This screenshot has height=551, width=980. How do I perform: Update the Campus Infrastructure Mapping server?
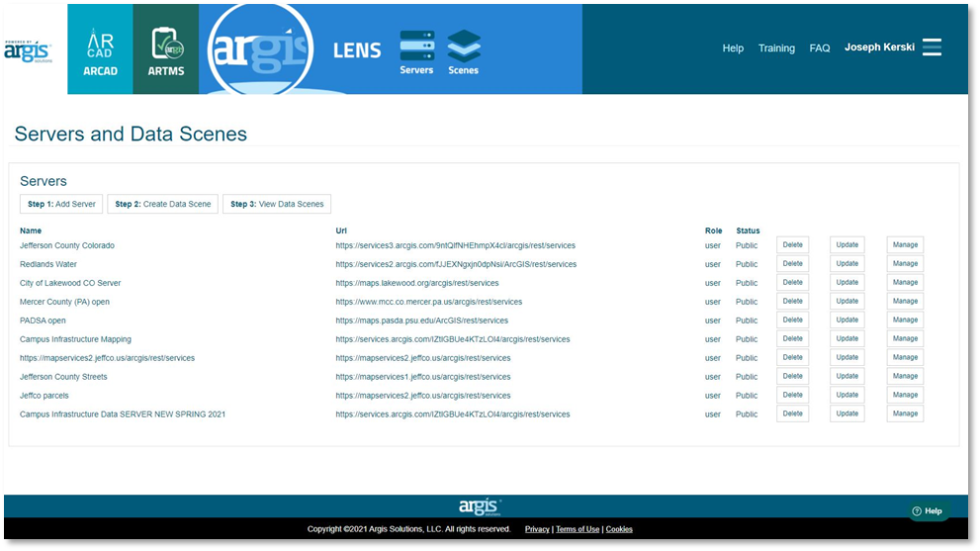click(x=846, y=339)
